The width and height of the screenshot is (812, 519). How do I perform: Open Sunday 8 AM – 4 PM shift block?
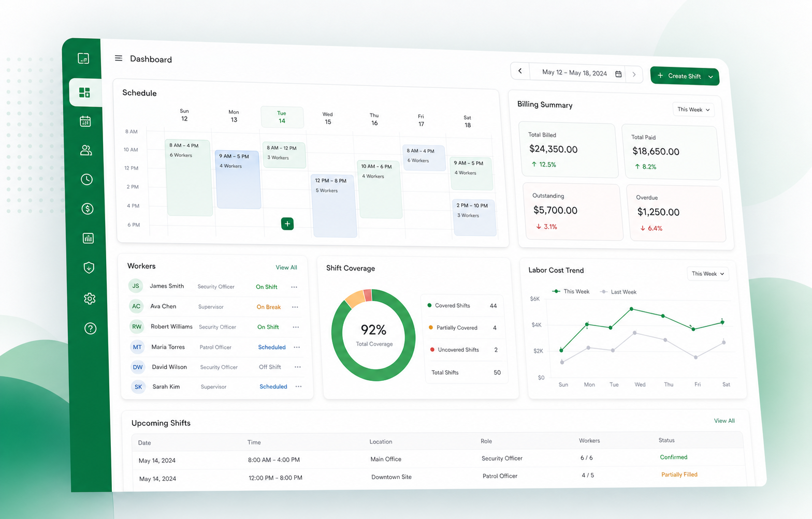(x=189, y=177)
